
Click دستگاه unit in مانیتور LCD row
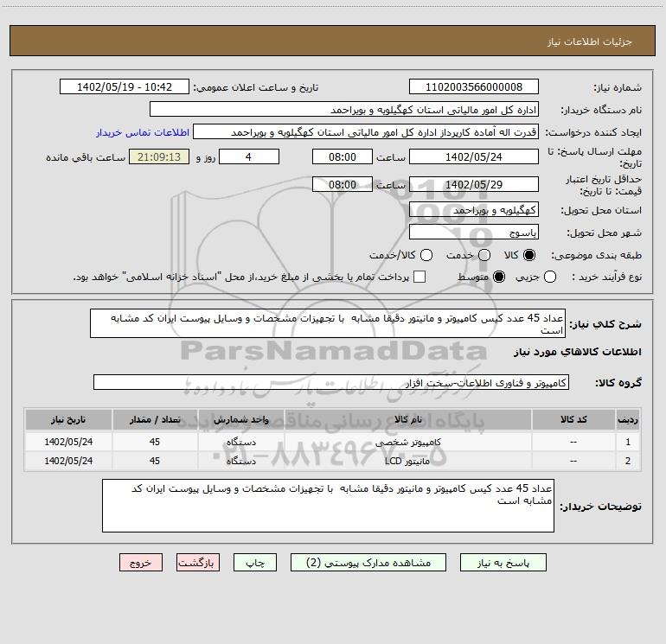point(240,461)
